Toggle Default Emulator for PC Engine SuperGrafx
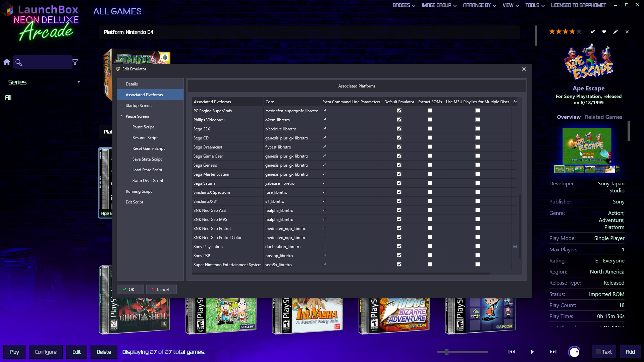This screenshot has width=644, height=362. (x=399, y=111)
